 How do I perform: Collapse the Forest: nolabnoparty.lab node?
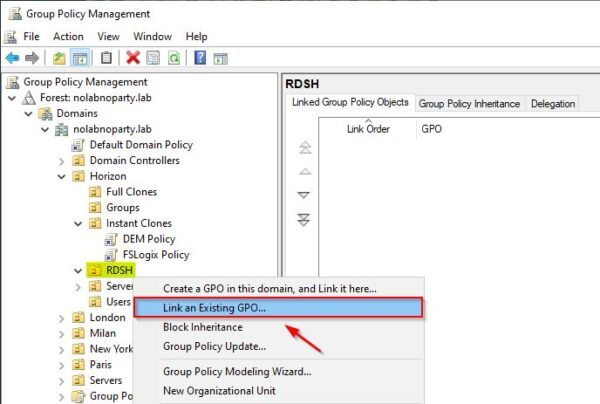click(12, 98)
